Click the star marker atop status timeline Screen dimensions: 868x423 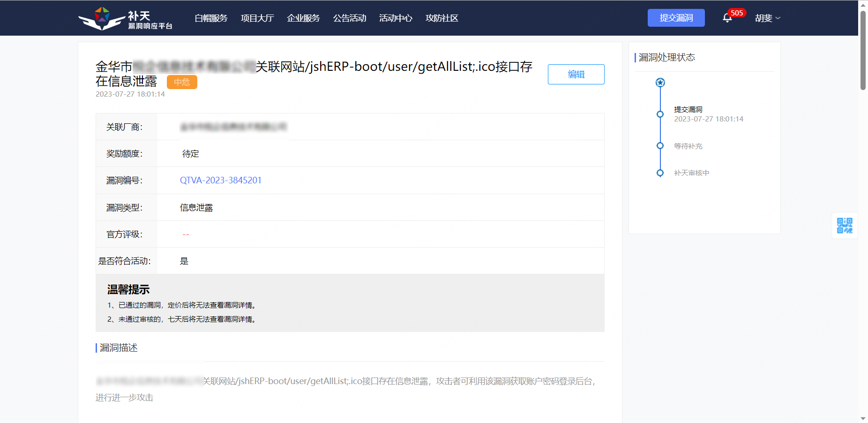click(660, 83)
